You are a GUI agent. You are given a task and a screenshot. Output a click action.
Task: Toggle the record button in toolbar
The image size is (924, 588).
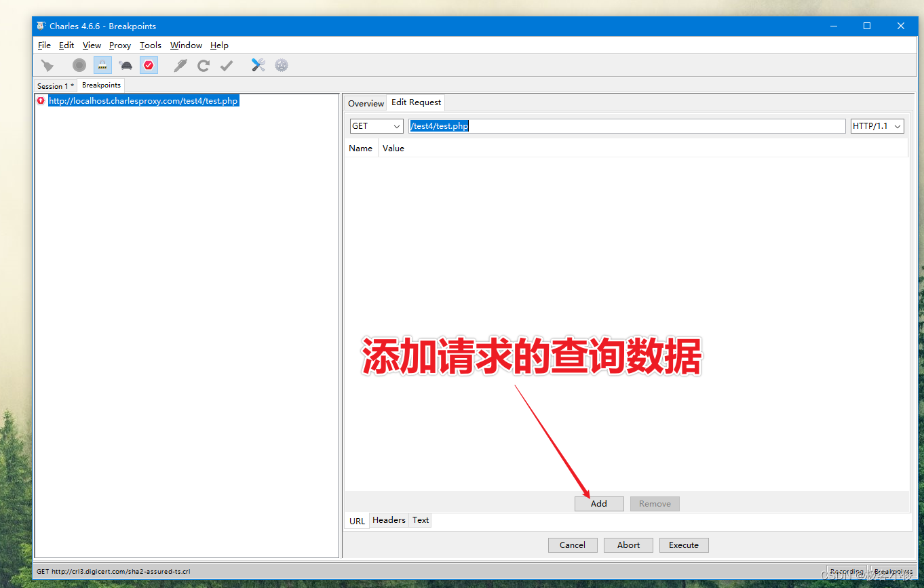(79, 65)
